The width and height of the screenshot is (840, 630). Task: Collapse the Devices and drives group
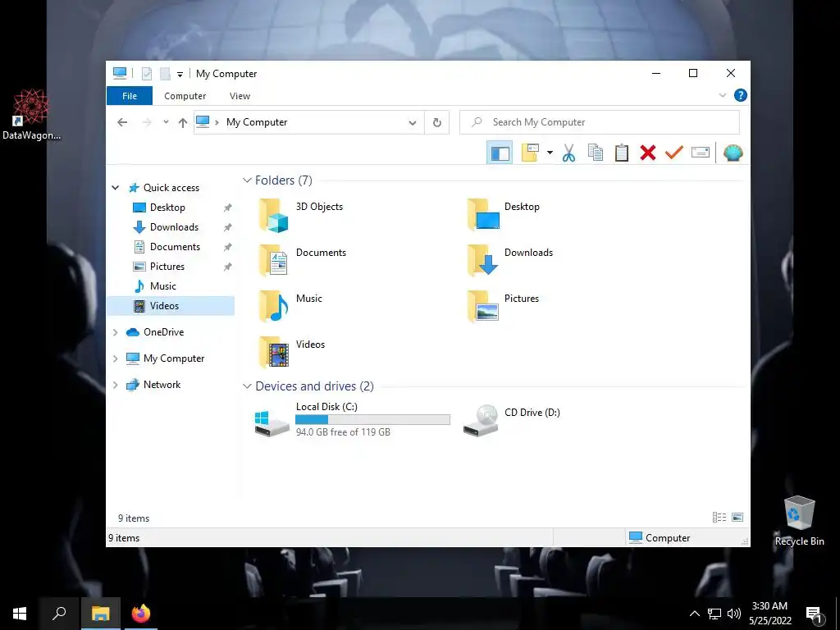[x=247, y=386]
